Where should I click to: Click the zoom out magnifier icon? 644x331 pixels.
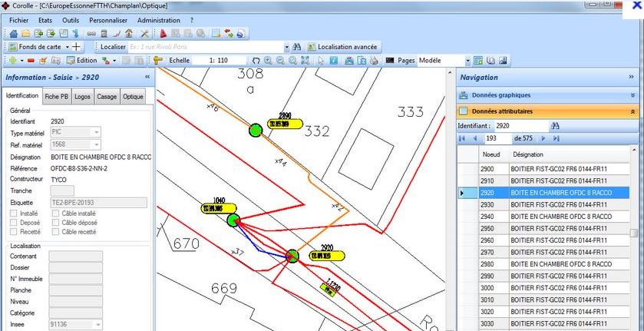click(x=281, y=60)
